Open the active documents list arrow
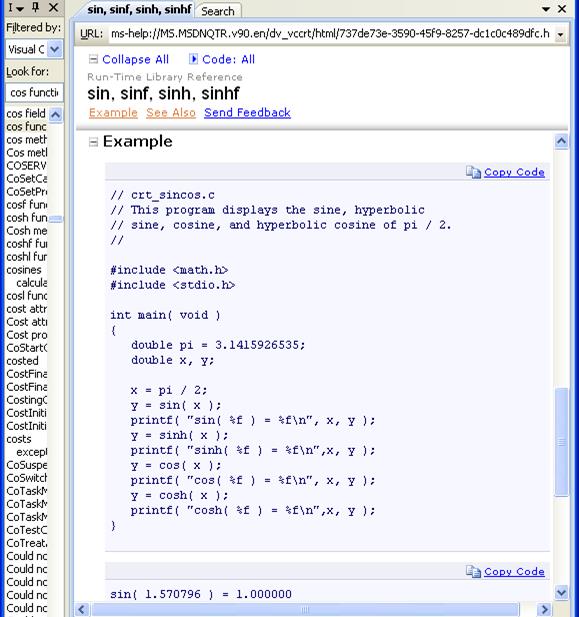Screen dimensions: 579x617 [546, 9]
